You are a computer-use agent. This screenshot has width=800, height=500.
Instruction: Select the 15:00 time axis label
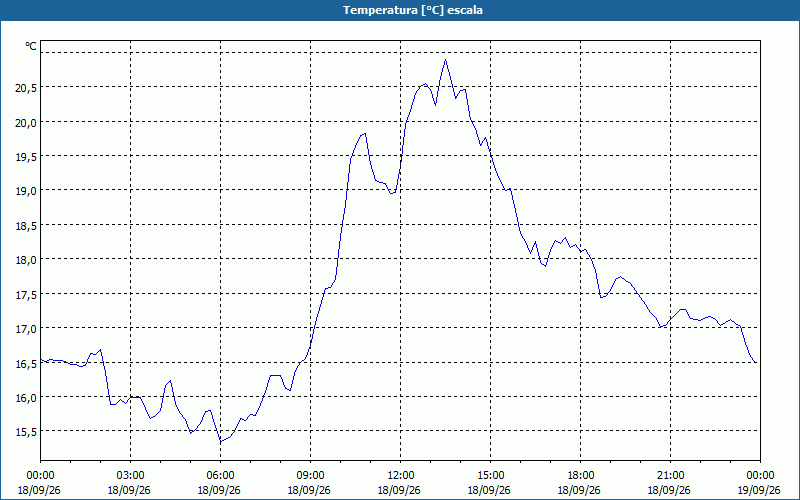tap(490, 476)
